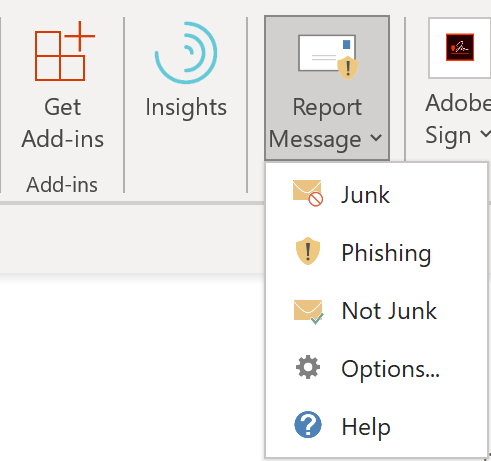Open the Insights swirl icon

(186, 52)
